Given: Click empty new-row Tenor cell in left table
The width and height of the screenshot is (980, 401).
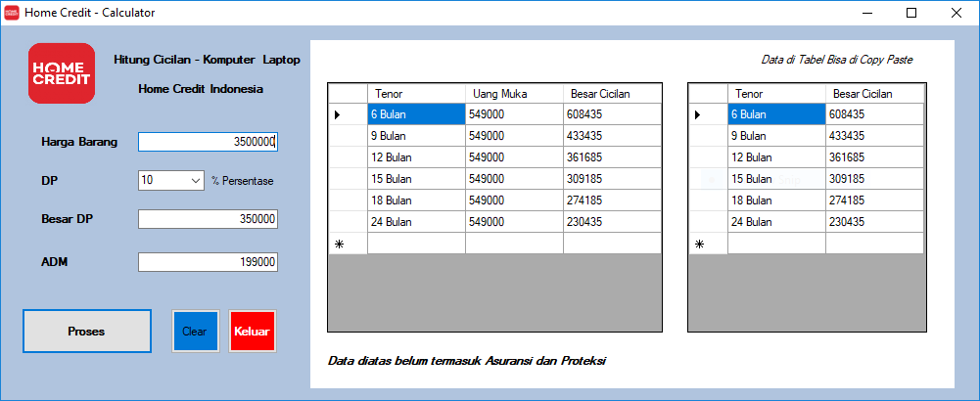Looking at the screenshot, I should (416, 244).
